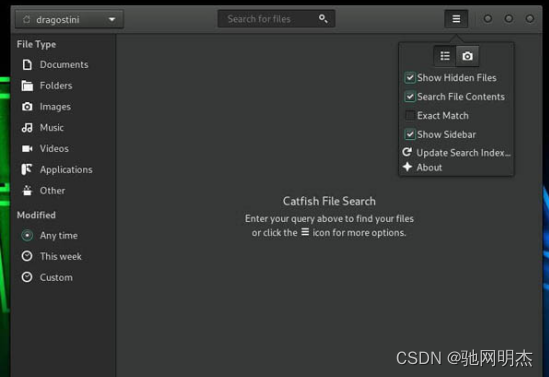
Task: Open the dragostini folder dropdown
Action: [69, 19]
